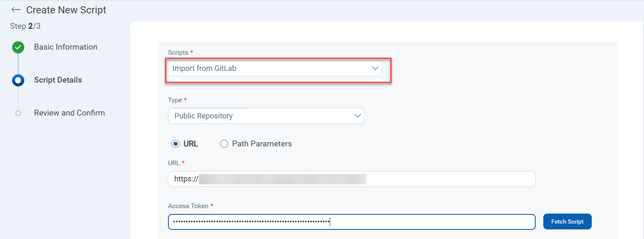Click the Access Token field label

point(188,206)
